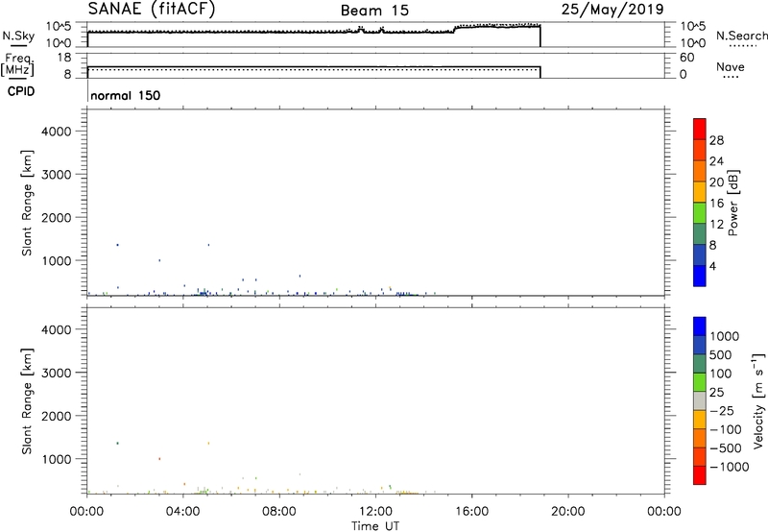
Task: Click the 08:00 time tick label
Action: click(279, 512)
